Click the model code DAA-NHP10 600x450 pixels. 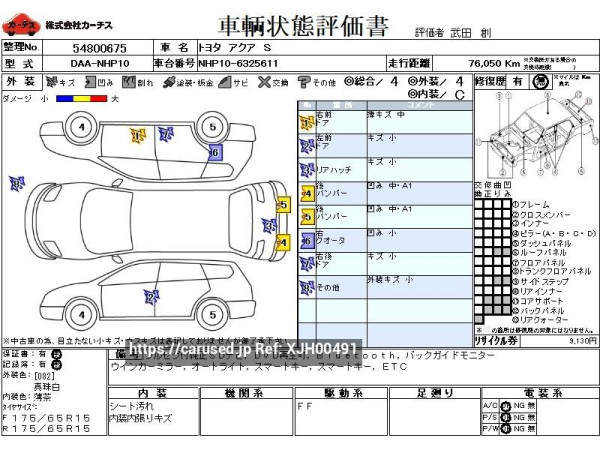click(99, 64)
